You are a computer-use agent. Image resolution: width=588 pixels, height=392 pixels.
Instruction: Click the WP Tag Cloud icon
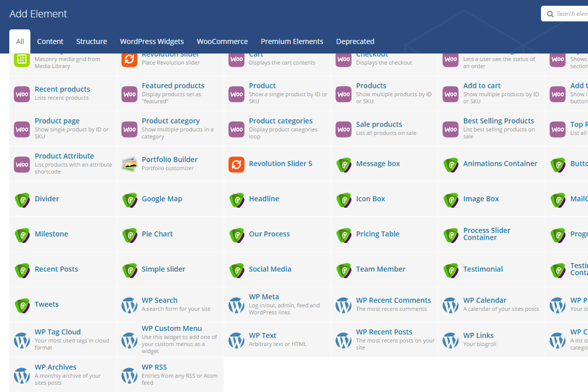[22, 340]
